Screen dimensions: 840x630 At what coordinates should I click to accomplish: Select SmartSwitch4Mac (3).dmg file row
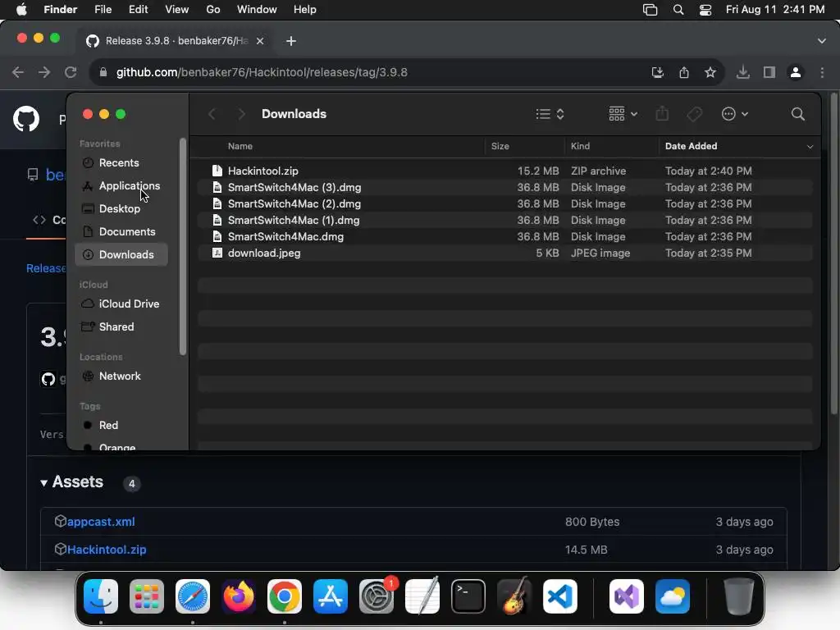(x=505, y=188)
